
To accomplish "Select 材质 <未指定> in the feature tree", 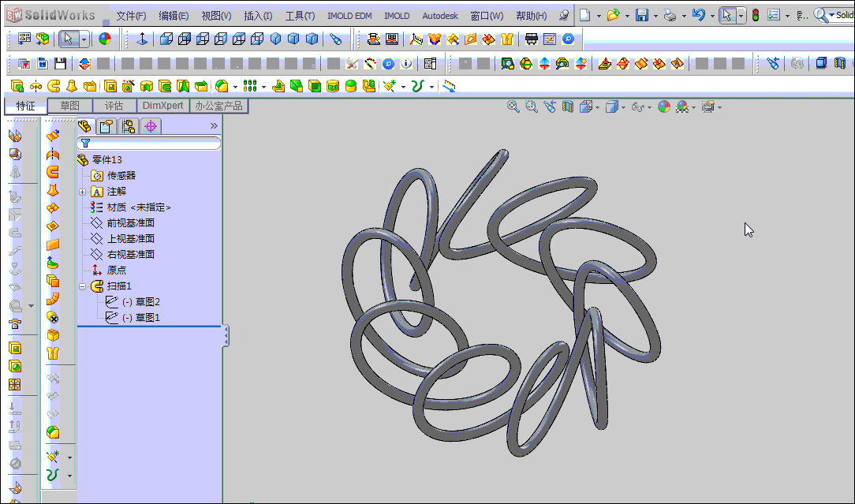I will 139,207.
